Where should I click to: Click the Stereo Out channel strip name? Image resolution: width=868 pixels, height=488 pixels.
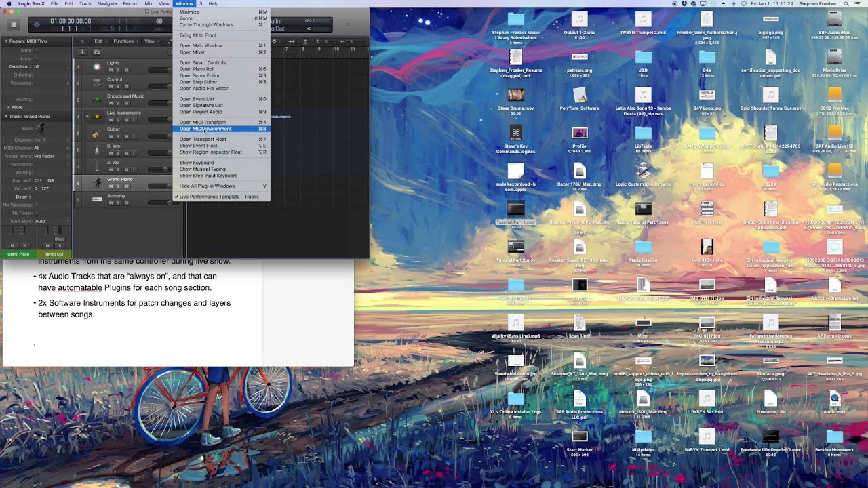pos(54,254)
